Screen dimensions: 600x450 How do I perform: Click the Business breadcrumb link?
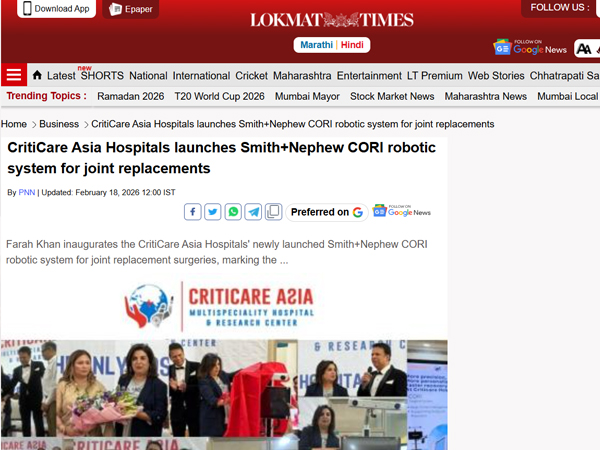59,124
